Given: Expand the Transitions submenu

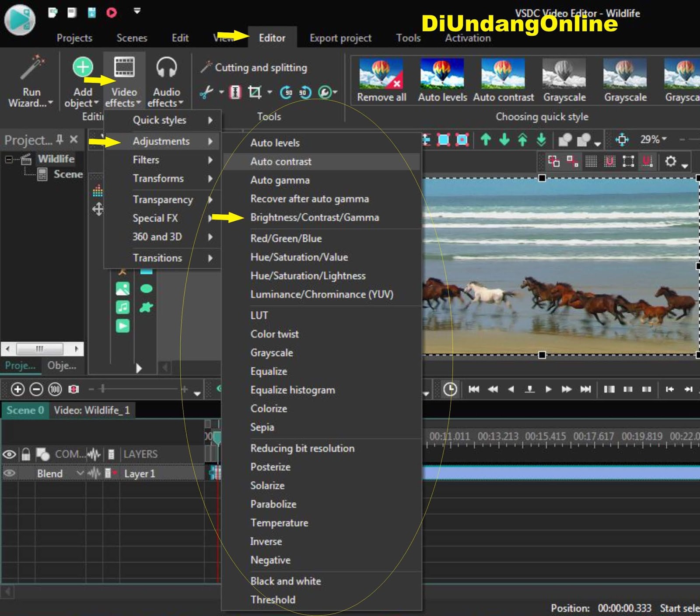Looking at the screenshot, I should tap(157, 258).
